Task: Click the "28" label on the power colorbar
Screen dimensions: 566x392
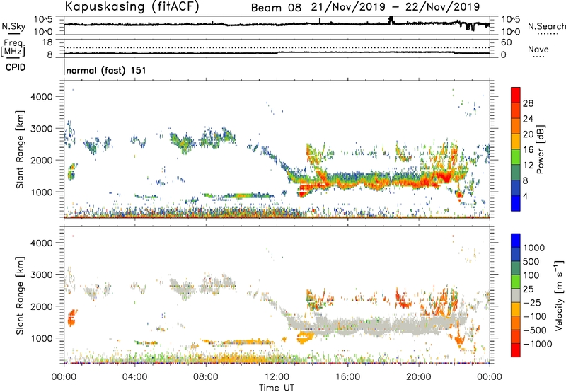Action: [x=528, y=103]
